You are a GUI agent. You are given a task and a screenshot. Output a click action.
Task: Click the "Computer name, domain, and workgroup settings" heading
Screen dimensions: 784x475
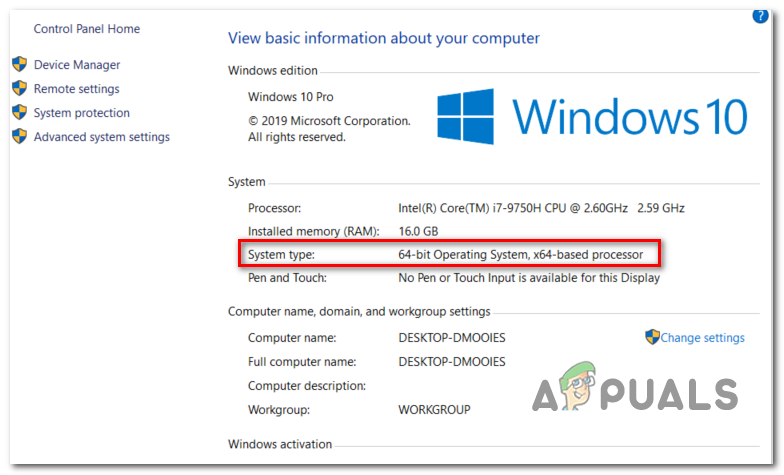[359, 312]
